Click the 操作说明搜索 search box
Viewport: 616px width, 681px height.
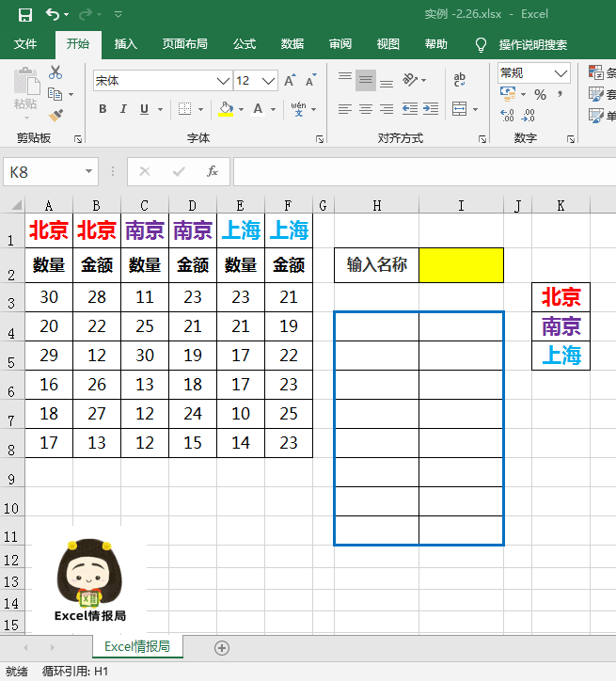532,44
